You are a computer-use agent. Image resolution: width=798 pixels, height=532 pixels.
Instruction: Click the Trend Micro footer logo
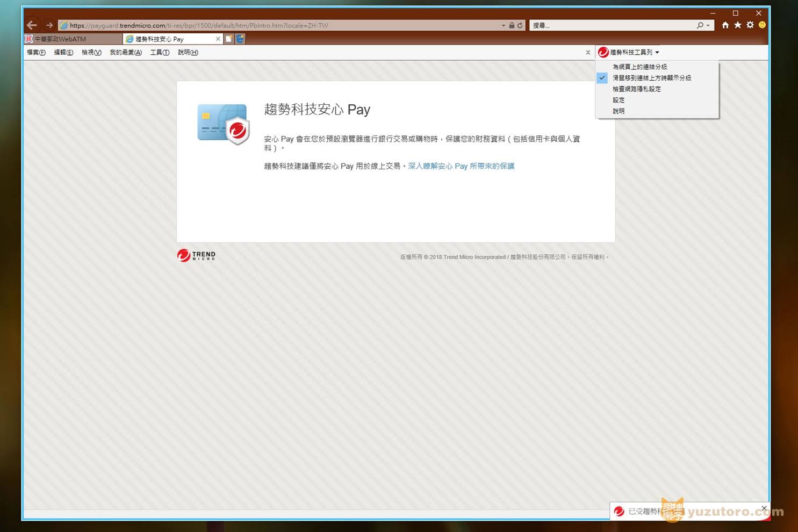tap(196, 255)
